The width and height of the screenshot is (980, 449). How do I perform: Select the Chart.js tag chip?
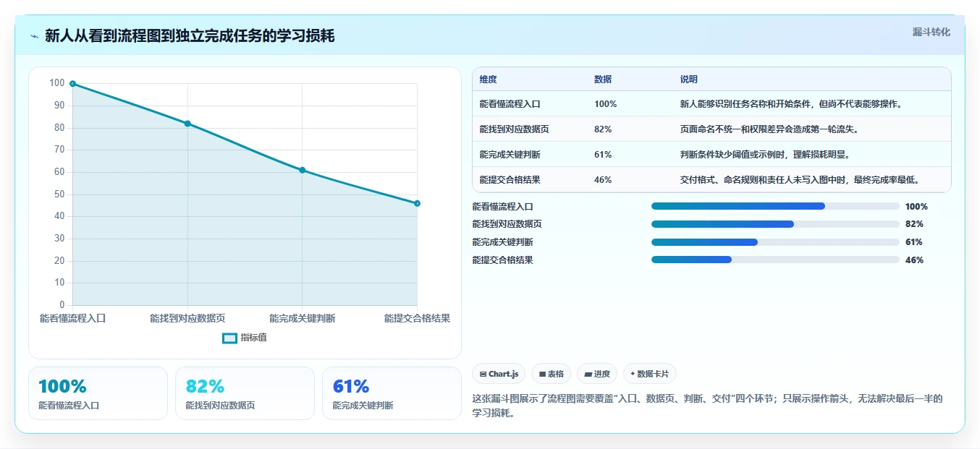[x=499, y=374]
